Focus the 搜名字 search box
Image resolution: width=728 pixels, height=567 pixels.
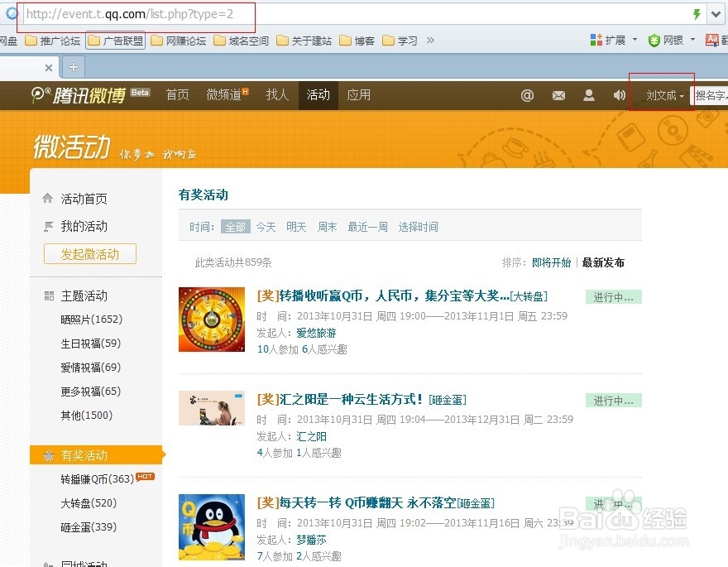[x=710, y=96]
